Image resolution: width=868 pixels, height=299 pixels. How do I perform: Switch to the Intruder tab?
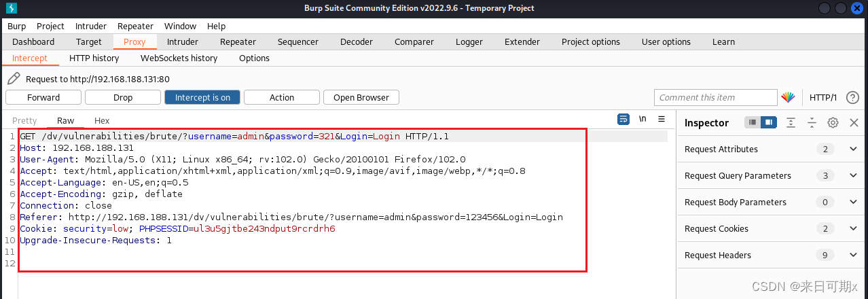pyautogui.click(x=183, y=41)
